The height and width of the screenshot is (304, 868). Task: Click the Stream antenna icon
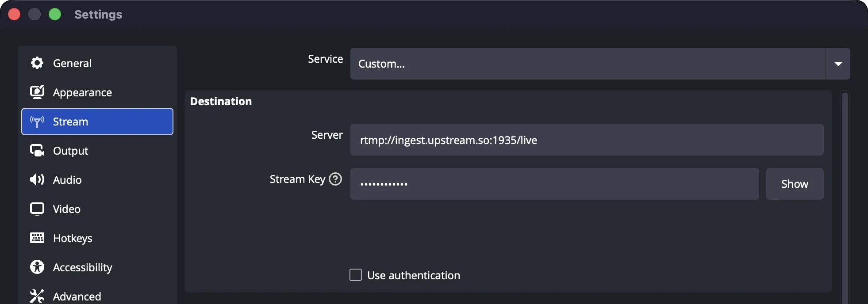[x=37, y=122]
